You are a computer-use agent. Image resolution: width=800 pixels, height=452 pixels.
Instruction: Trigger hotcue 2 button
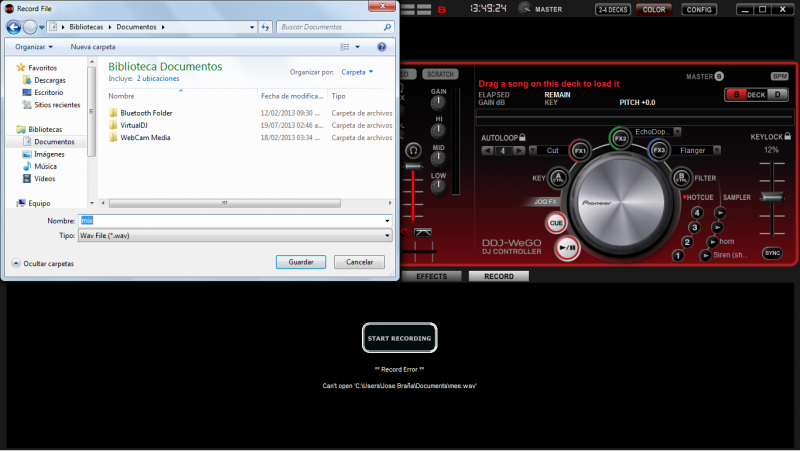click(687, 242)
